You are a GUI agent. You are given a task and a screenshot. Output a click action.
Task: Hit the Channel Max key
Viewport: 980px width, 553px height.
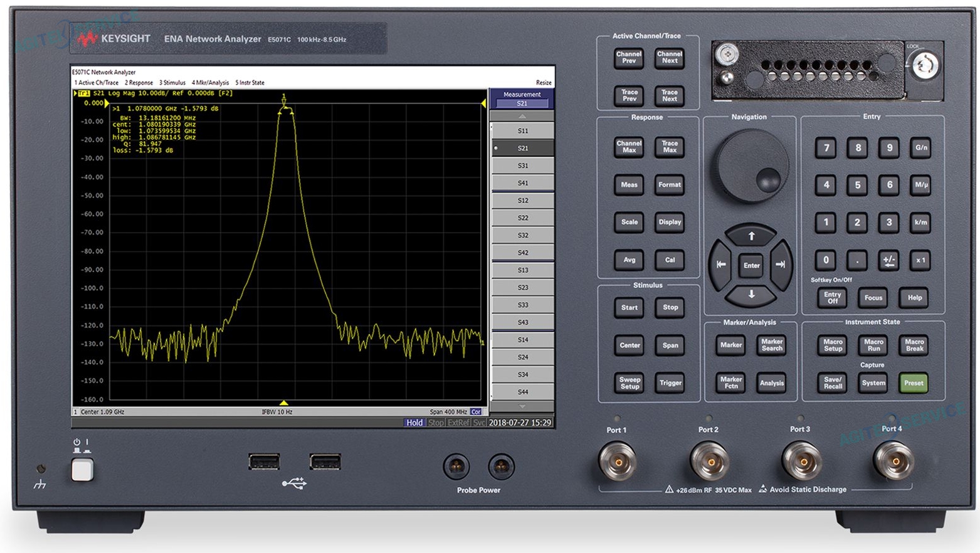pos(629,147)
